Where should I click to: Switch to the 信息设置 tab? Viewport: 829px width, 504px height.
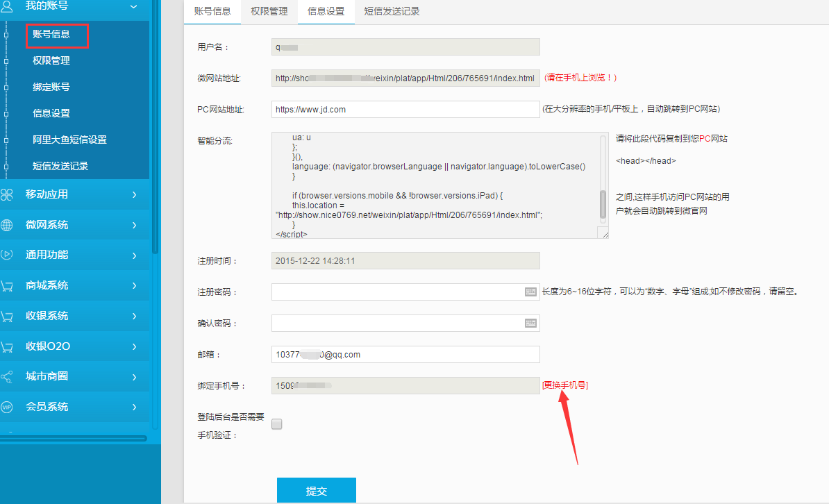(x=326, y=12)
